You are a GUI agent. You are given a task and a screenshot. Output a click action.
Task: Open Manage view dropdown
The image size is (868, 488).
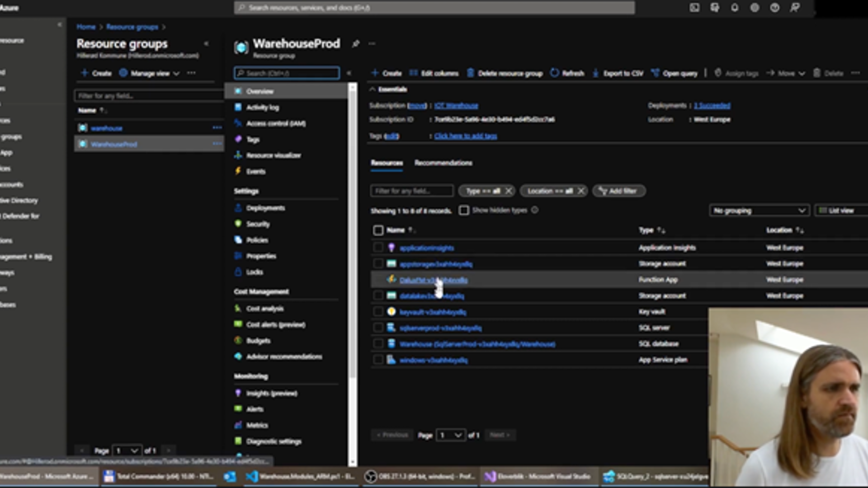point(149,73)
